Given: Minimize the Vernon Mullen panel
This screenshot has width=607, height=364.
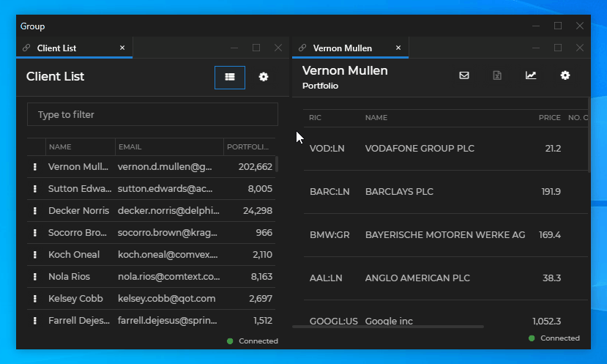Looking at the screenshot, I should [536, 48].
